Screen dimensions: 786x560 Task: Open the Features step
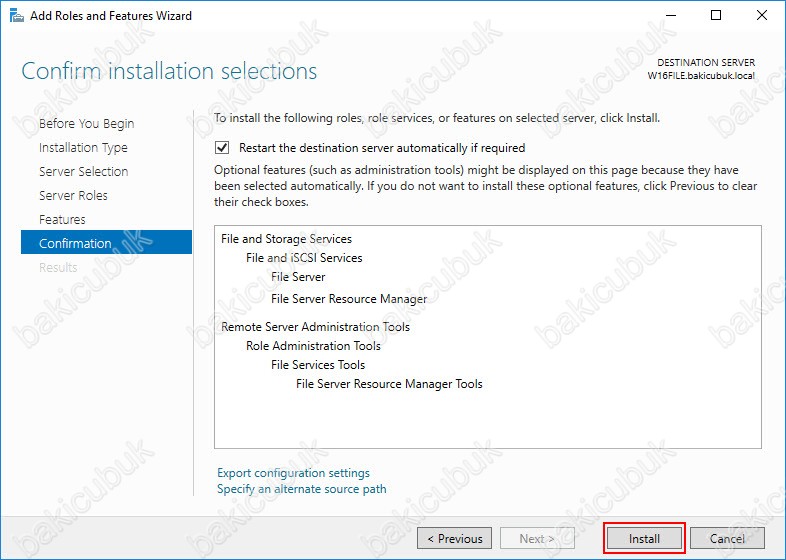click(62, 220)
